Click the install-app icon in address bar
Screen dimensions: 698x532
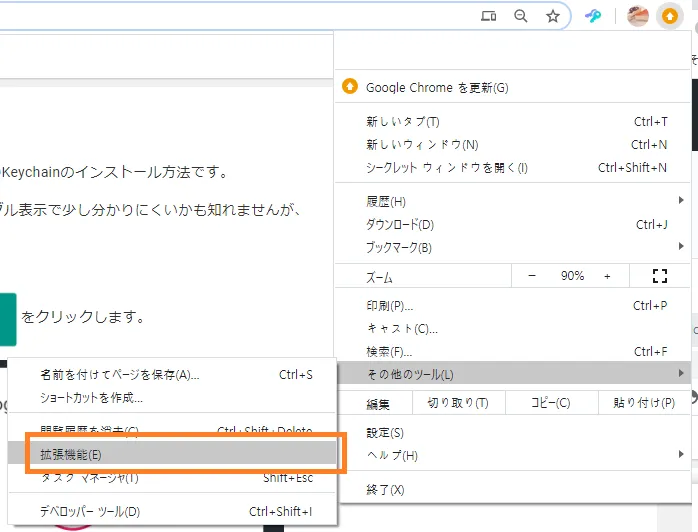488,16
